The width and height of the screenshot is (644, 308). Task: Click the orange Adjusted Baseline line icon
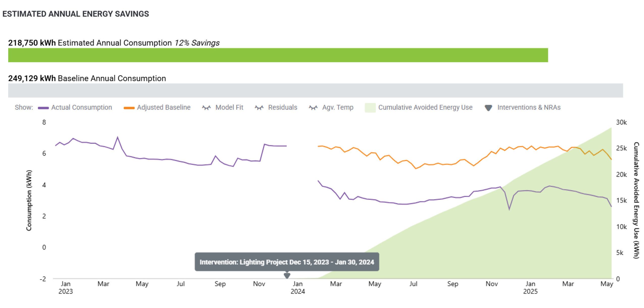click(x=129, y=108)
